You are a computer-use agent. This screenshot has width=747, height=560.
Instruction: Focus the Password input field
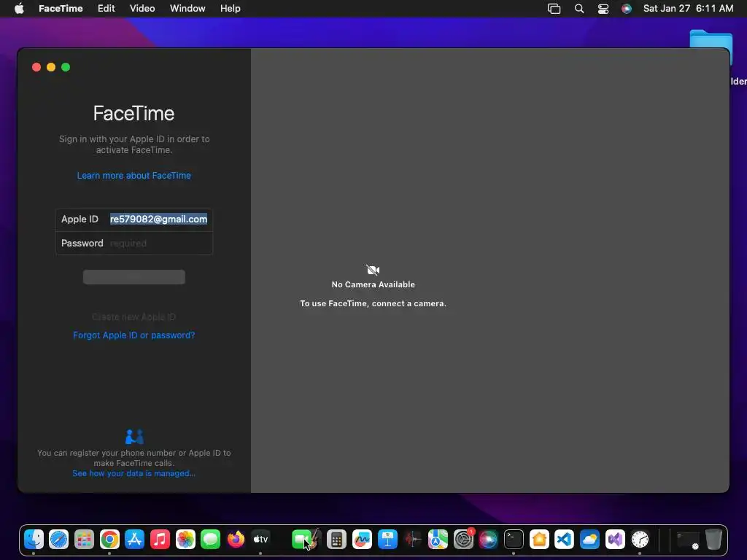(160, 244)
